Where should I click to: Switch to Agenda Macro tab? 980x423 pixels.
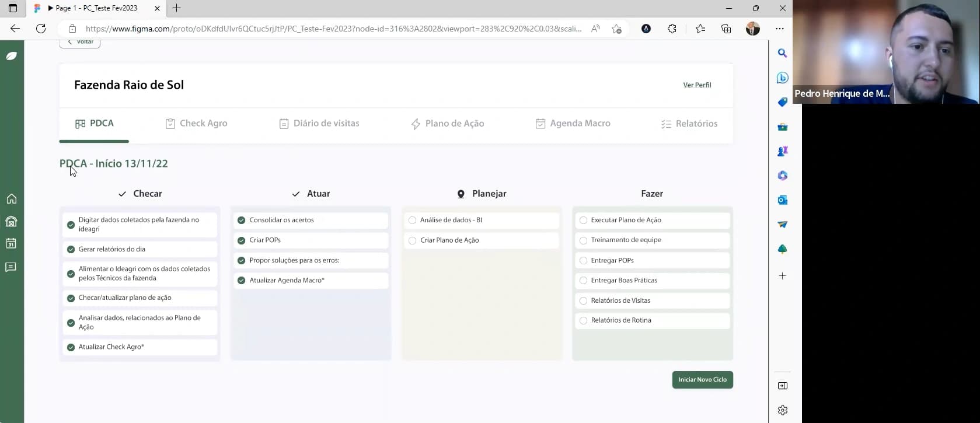point(573,124)
